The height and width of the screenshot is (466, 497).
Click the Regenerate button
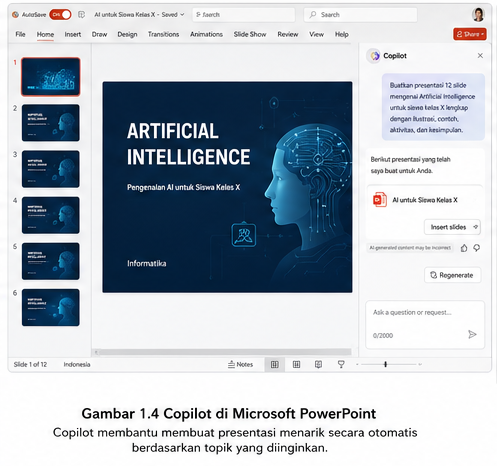(452, 275)
